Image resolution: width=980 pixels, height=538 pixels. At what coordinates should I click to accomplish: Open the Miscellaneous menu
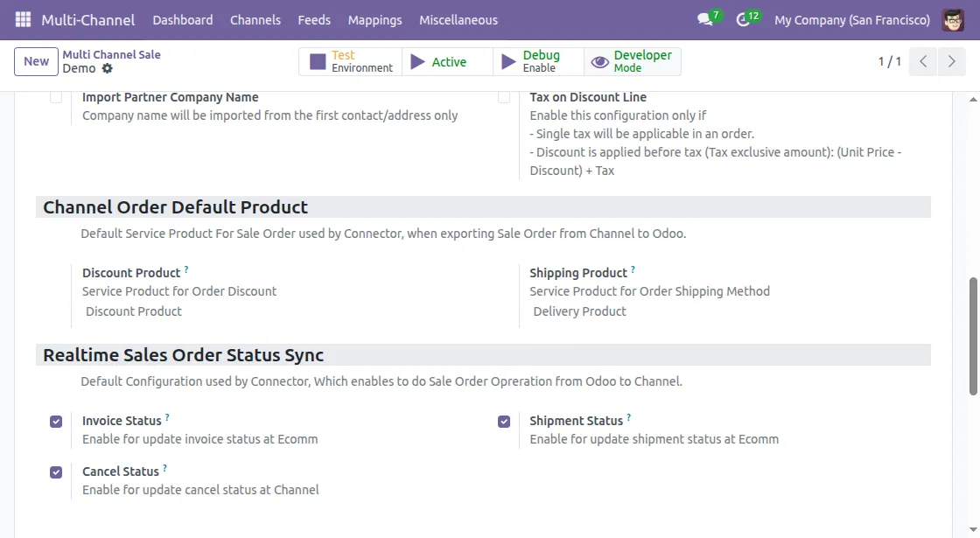click(458, 20)
